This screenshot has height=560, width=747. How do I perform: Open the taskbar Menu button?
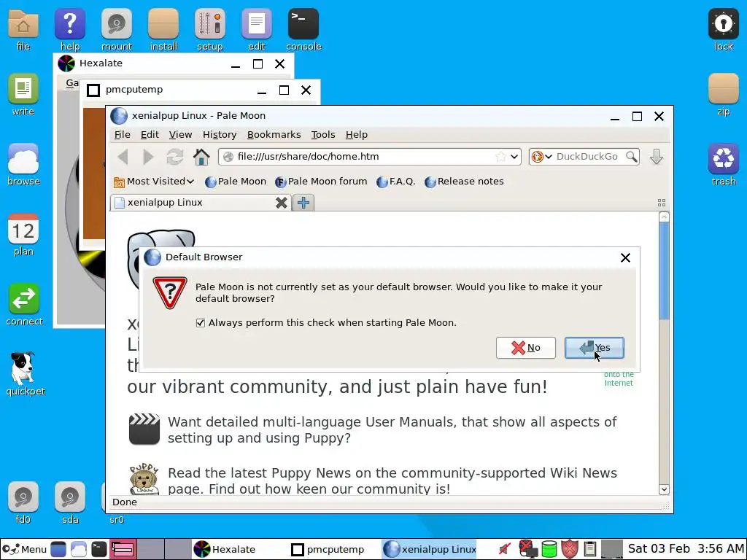24,550
